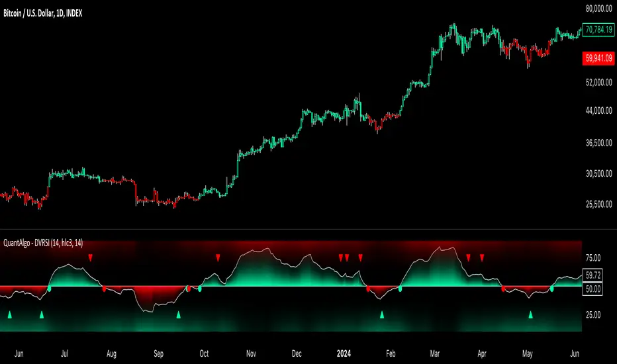The width and height of the screenshot is (617, 364).
Task: Select the 50.00 midline value label
Action: click(x=593, y=289)
